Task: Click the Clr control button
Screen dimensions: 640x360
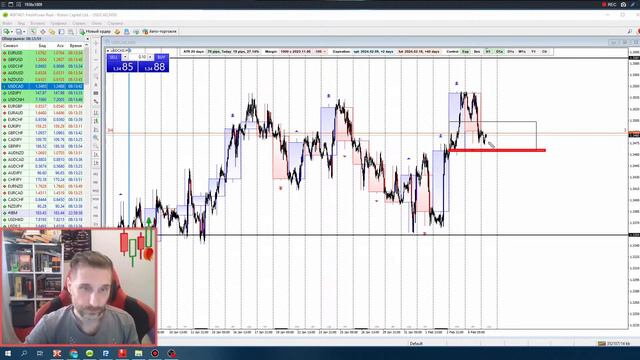Action: click(x=544, y=52)
